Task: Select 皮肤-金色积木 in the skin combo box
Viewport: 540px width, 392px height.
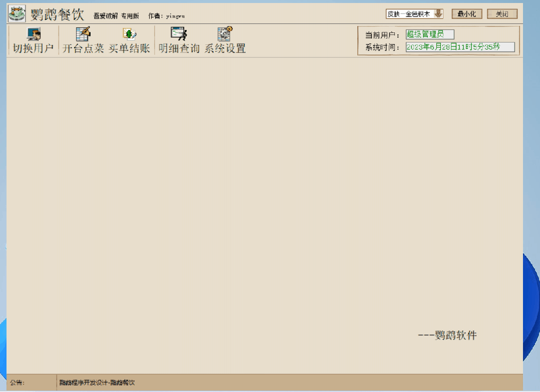Action: pos(414,14)
